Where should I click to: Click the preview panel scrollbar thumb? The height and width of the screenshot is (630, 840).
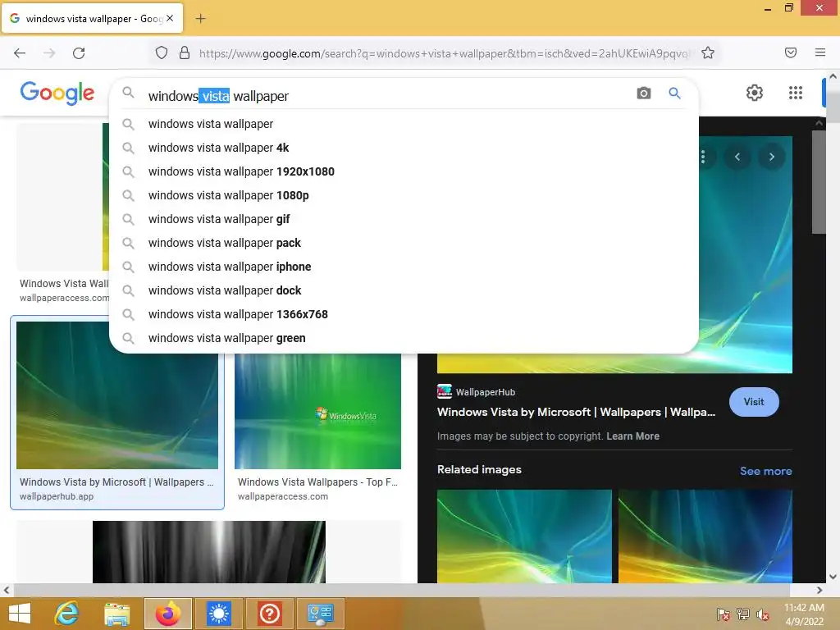tap(819, 182)
